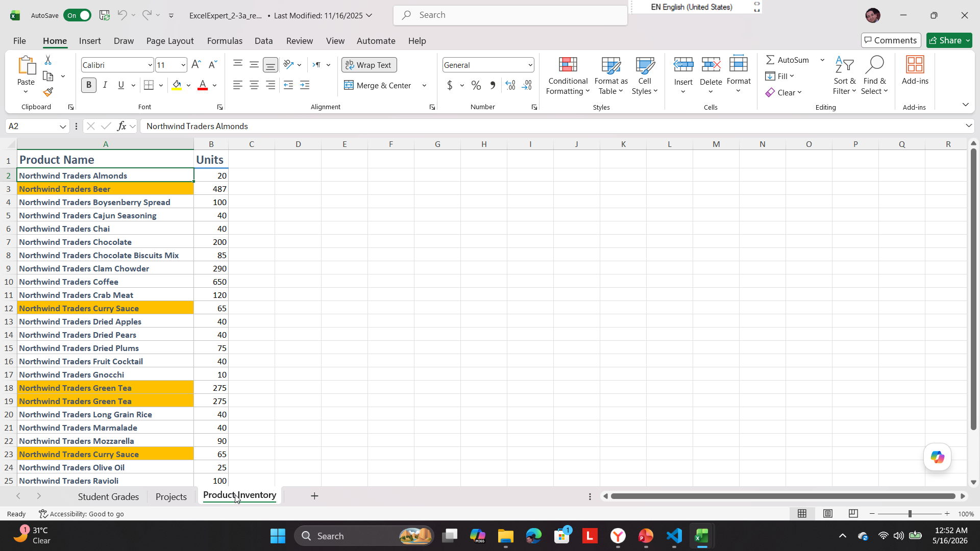Click the Center alignment icon
This screenshot has width=980, height=551.
tap(254, 85)
